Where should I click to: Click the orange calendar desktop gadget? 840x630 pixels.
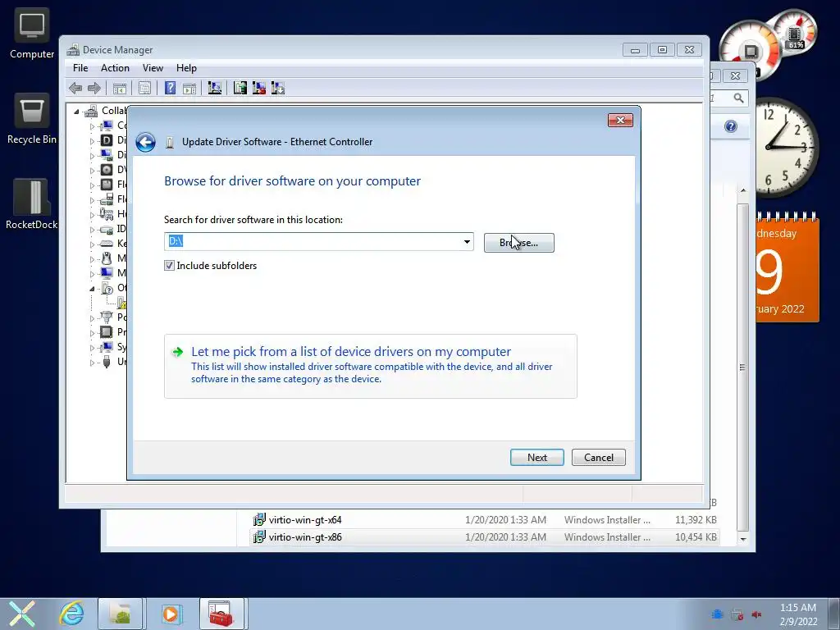pos(787,268)
